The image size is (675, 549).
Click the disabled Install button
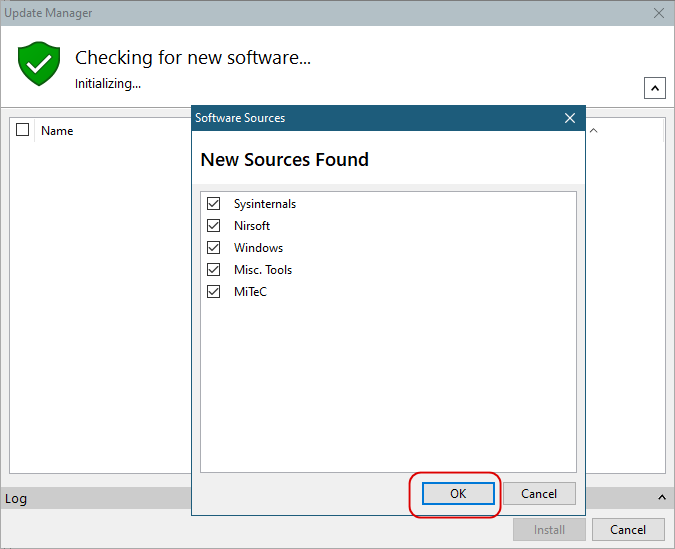549,530
